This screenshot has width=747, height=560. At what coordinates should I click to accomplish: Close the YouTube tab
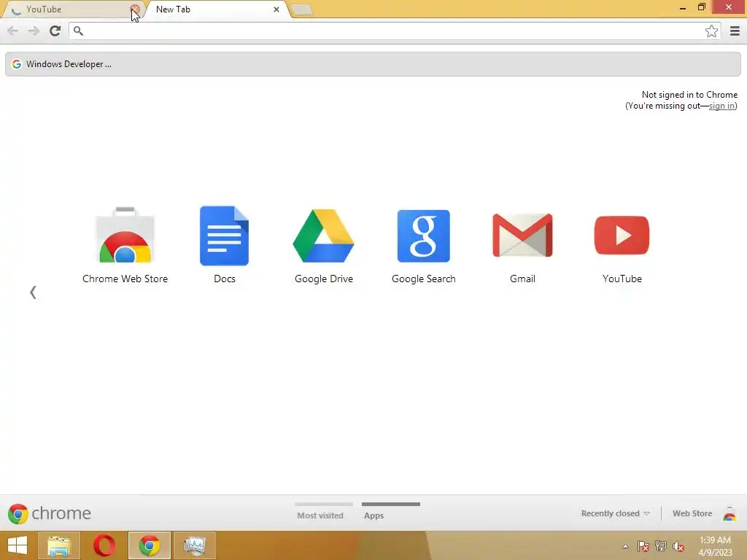pyautogui.click(x=135, y=9)
